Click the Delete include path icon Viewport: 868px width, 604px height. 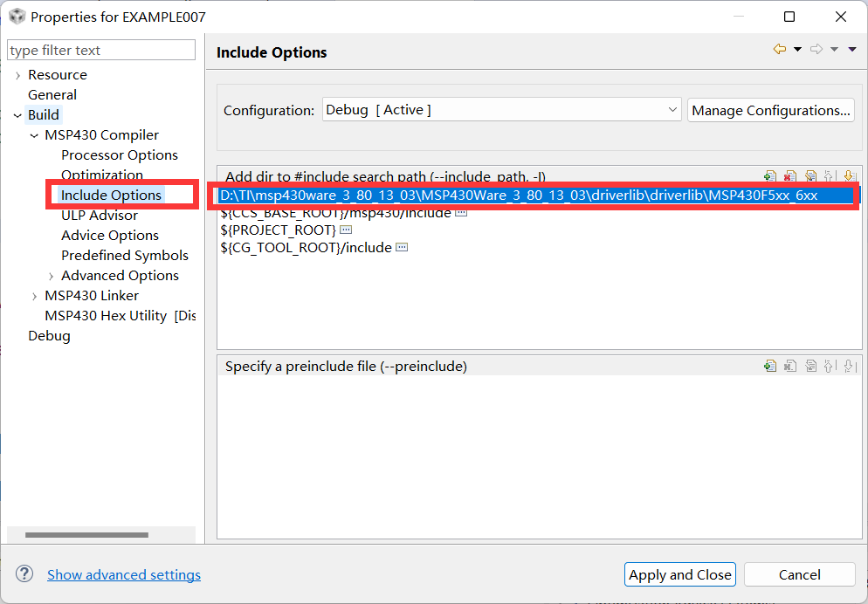[x=789, y=176]
